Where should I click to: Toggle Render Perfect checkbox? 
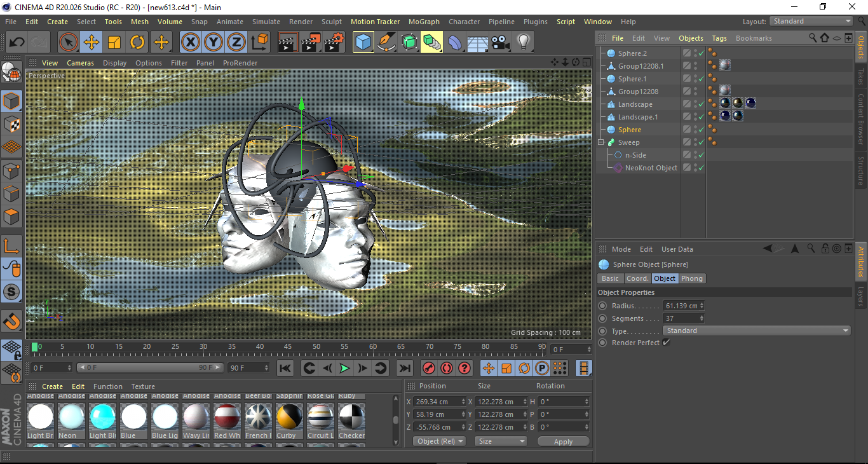click(x=666, y=343)
